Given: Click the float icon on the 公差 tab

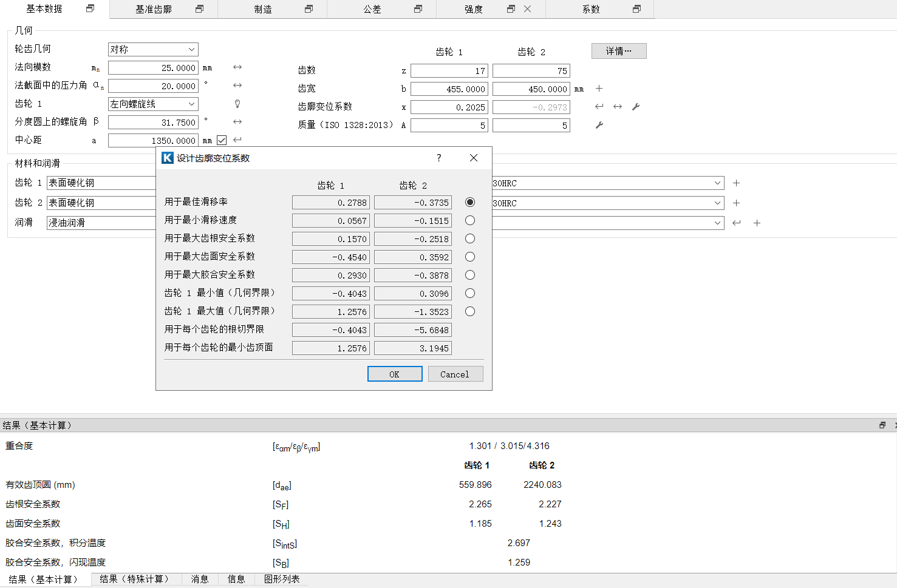Looking at the screenshot, I should click(418, 9).
